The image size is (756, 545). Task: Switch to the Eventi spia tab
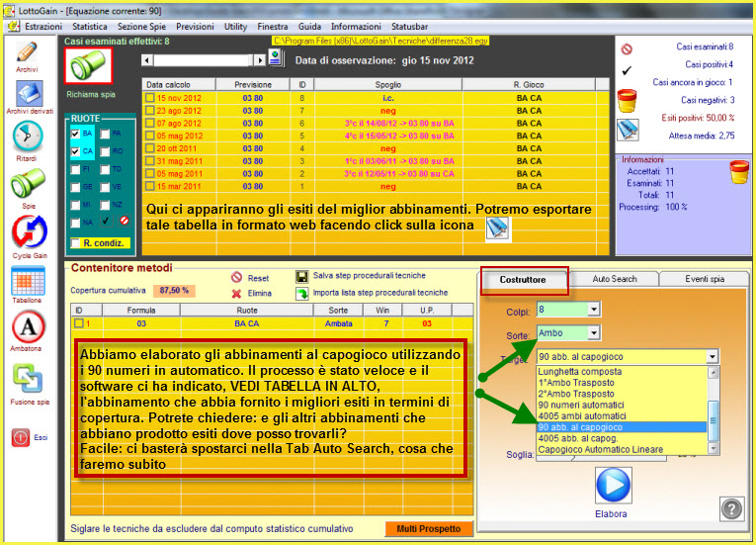pos(705,279)
